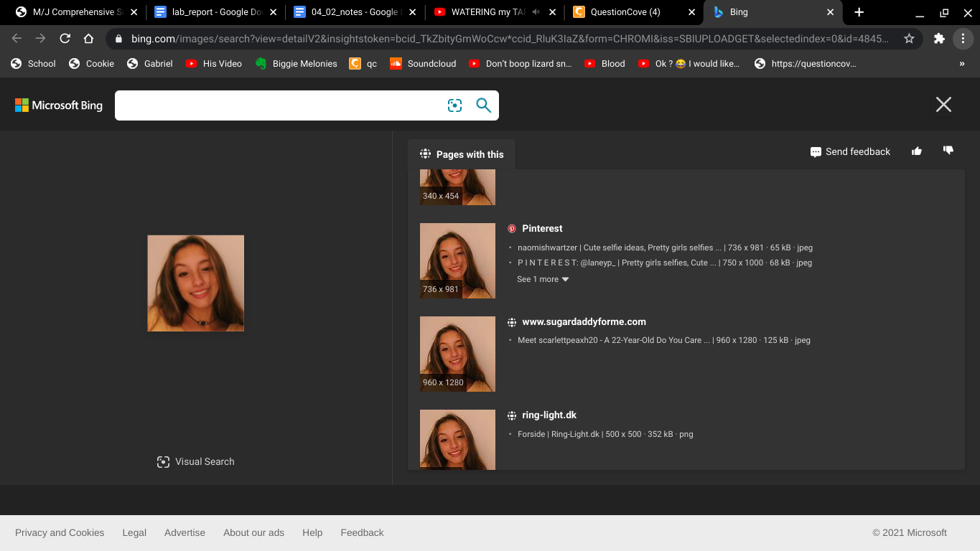Screen dimensions: 980x551
Task: Go to the home page icon
Action: pos(88,39)
